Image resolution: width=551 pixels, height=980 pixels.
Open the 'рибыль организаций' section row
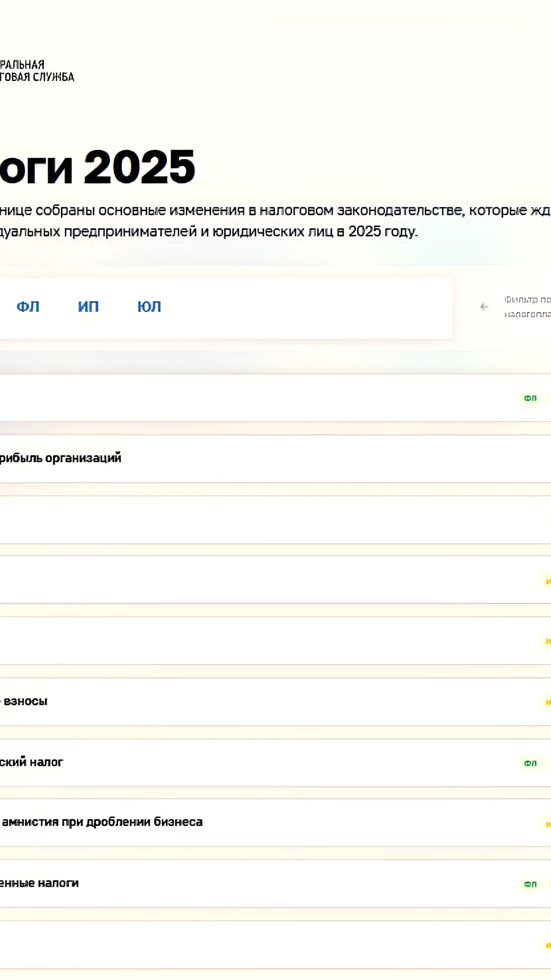point(275,459)
